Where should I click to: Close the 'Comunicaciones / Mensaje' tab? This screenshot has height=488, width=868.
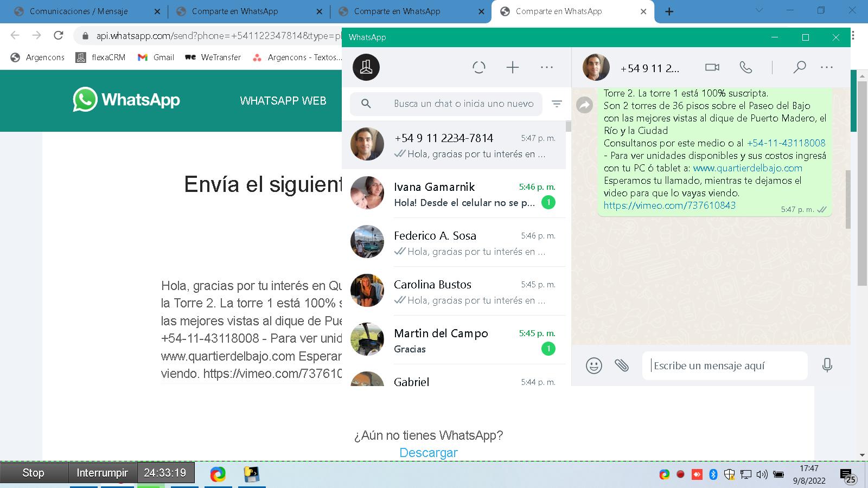[157, 11]
